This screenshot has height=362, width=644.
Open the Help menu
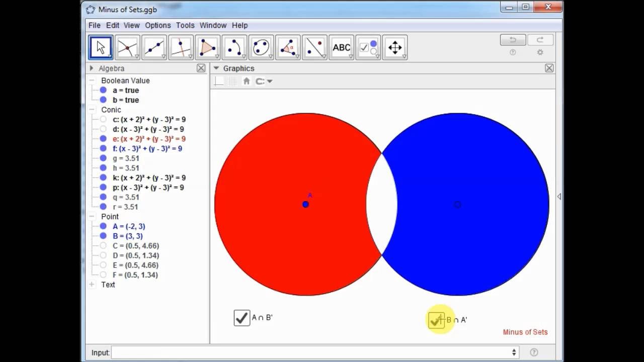239,25
